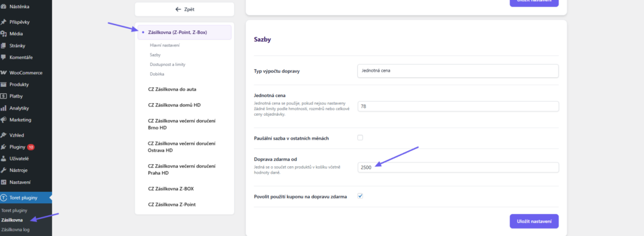Go back with the Zpět button
Image resolution: width=644 pixels, height=236 pixels.
pos(184,9)
